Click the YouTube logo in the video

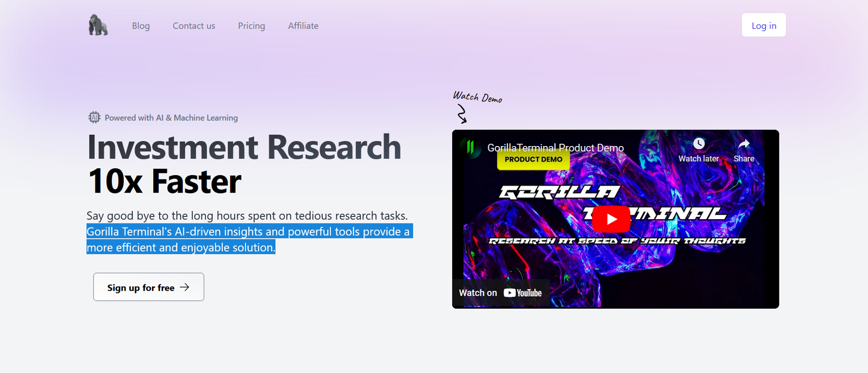point(523,293)
